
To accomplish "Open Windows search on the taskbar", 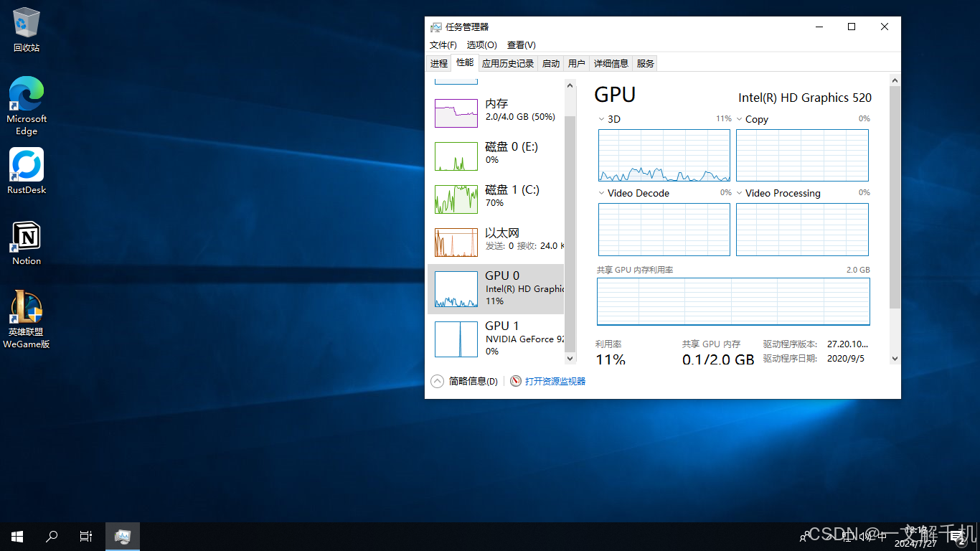I will [x=51, y=536].
